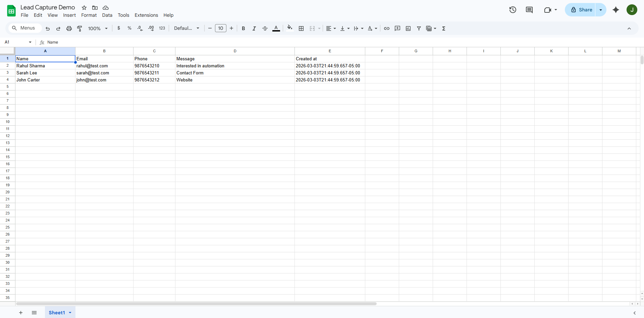The image size is (644, 318).
Task: Open Functions sigma icon
Action: pos(444,28)
